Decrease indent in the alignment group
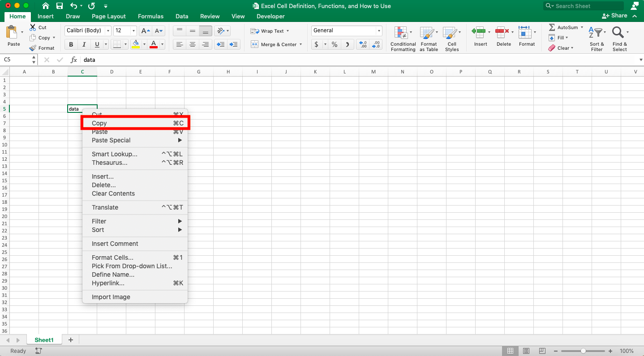Viewport: 644px width, 356px height. click(x=220, y=44)
